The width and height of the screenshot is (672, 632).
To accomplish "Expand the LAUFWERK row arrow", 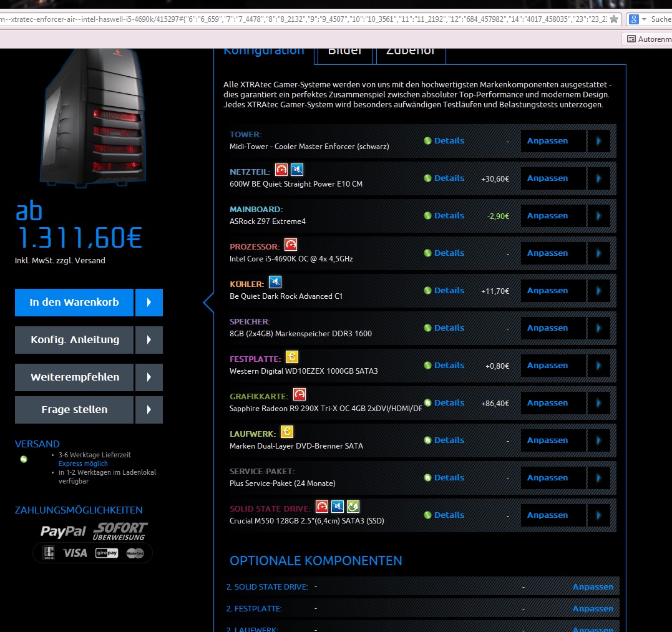I will point(599,440).
